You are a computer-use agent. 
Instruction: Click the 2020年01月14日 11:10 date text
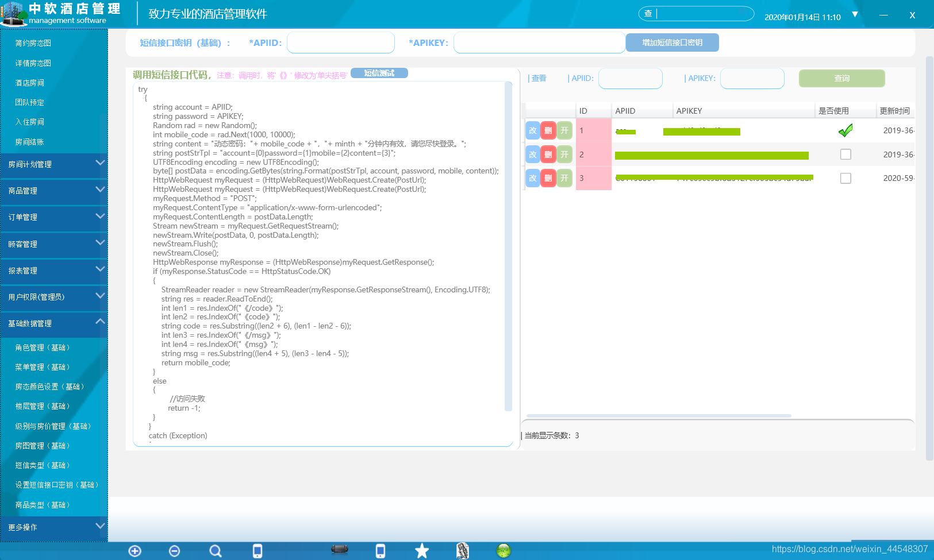(x=802, y=17)
